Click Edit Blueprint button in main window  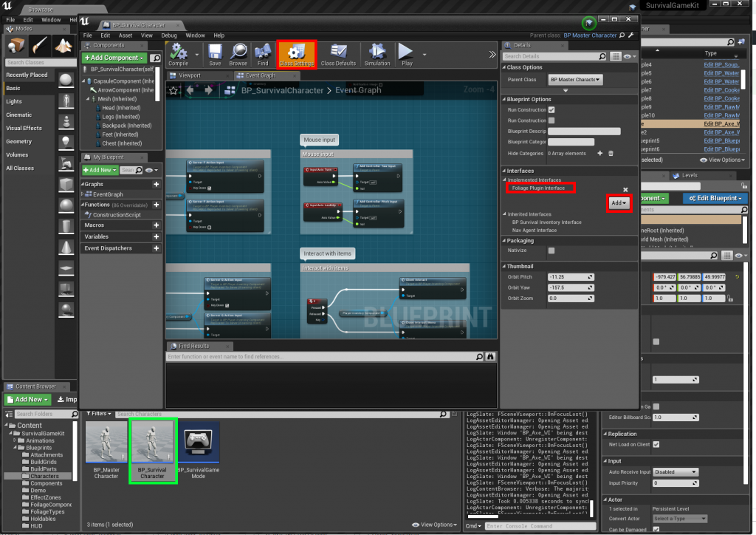[x=715, y=198]
